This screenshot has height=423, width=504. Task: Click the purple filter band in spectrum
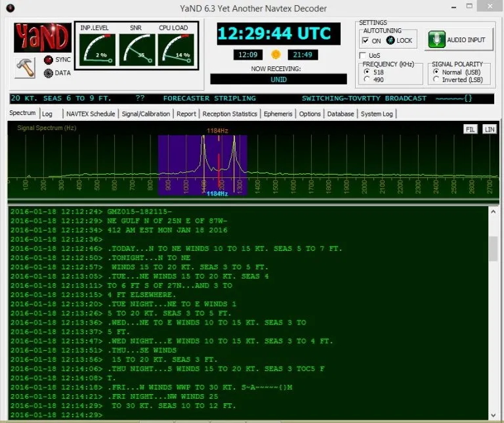coord(177,164)
